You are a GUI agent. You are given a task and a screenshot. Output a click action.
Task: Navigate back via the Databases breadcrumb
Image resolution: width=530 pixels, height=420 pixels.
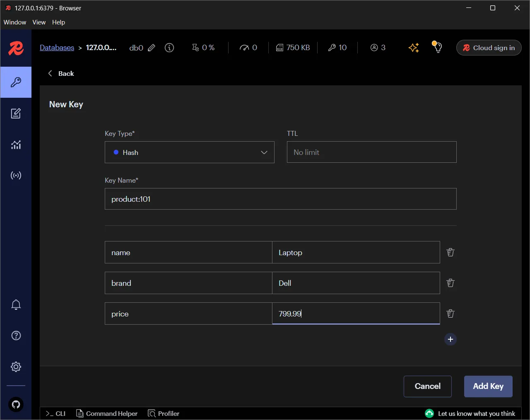coord(57,48)
